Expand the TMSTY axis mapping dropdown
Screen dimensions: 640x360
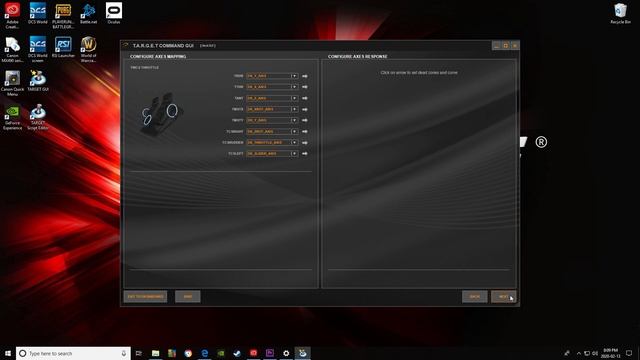click(294, 120)
